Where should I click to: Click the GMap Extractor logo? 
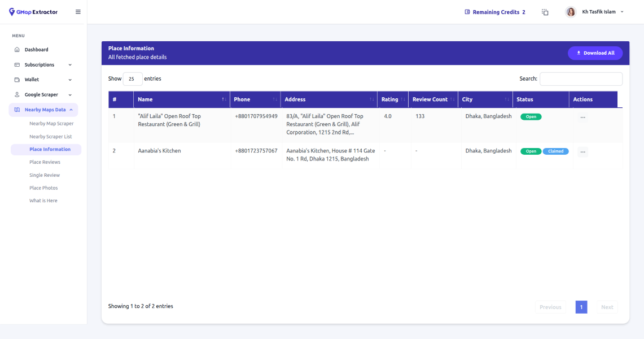33,12
